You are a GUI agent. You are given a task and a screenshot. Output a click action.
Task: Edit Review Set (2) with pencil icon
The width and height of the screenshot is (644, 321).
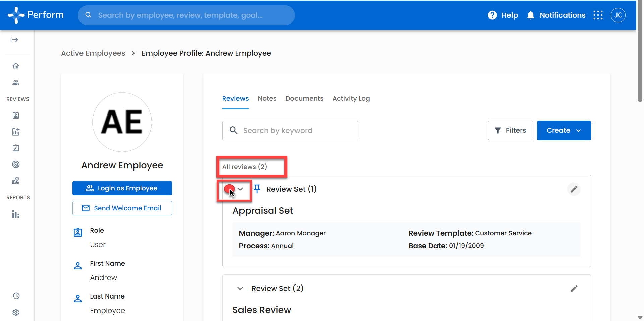click(x=574, y=289)
